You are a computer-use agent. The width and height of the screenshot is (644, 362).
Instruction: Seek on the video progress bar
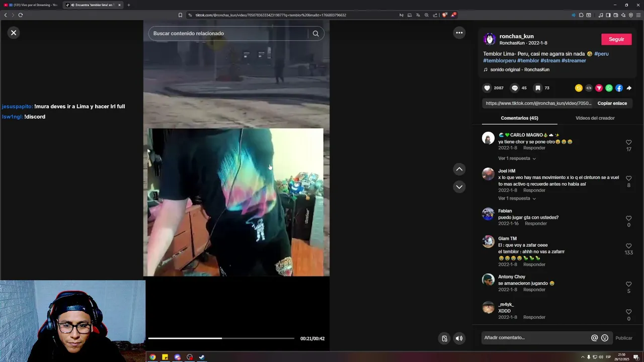pos(221,338)
